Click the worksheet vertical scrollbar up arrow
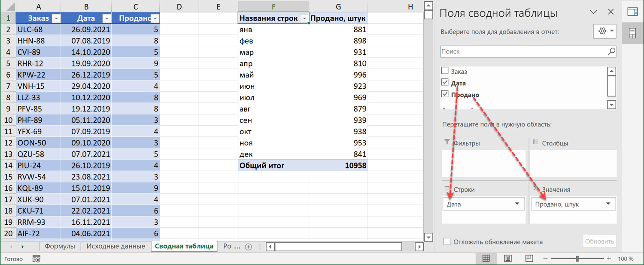The height and width of the screenshot is (265, 644). click(428, 6)
